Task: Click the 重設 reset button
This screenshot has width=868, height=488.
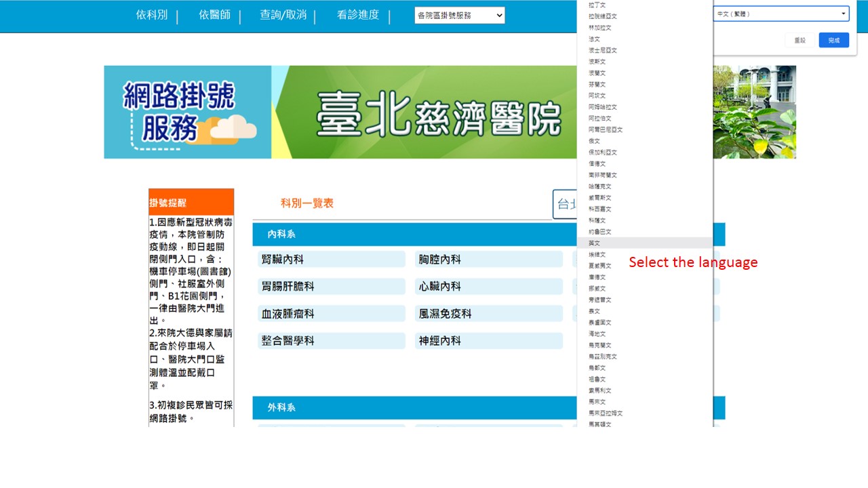Action: 800,41
